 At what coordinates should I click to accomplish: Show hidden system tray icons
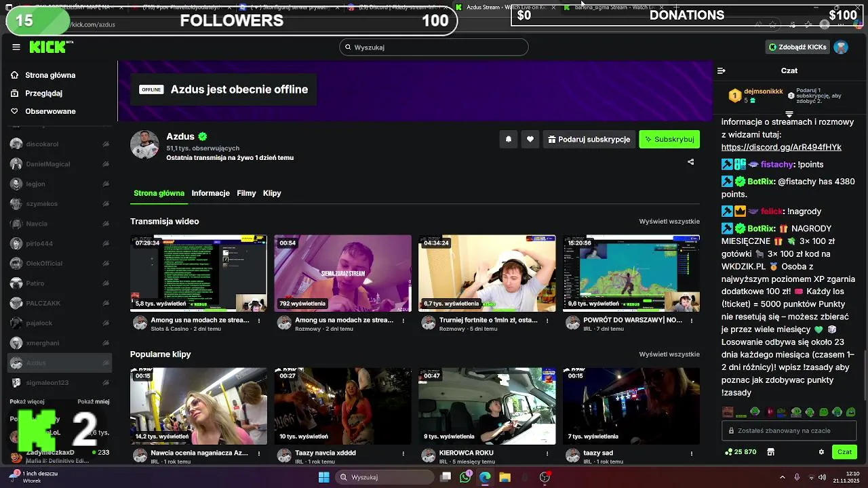[x=782, y=477]
